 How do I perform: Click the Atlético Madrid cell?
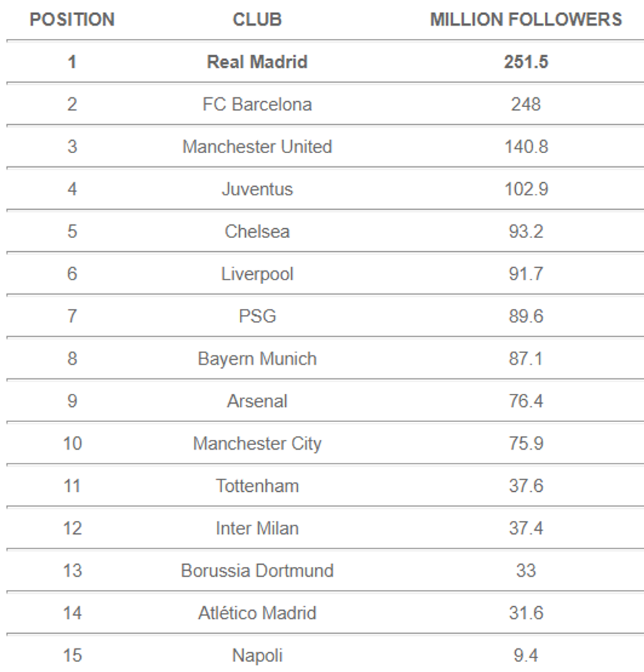point(257,613)
